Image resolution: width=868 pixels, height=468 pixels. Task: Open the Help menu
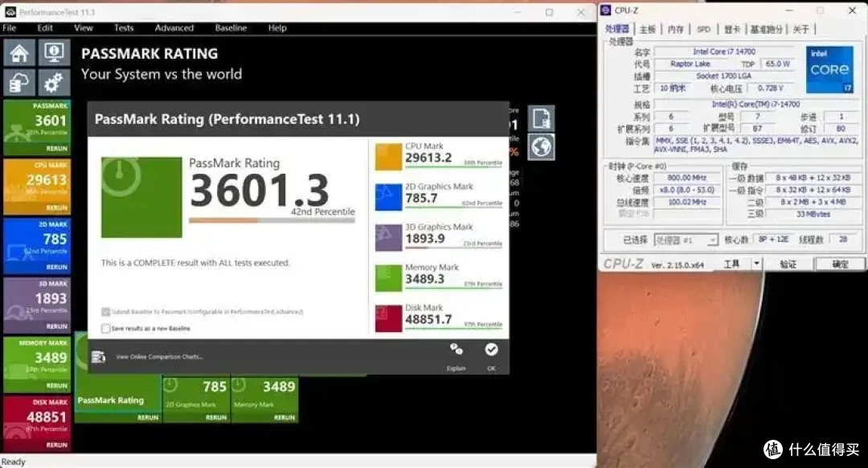tap(277, 27)
